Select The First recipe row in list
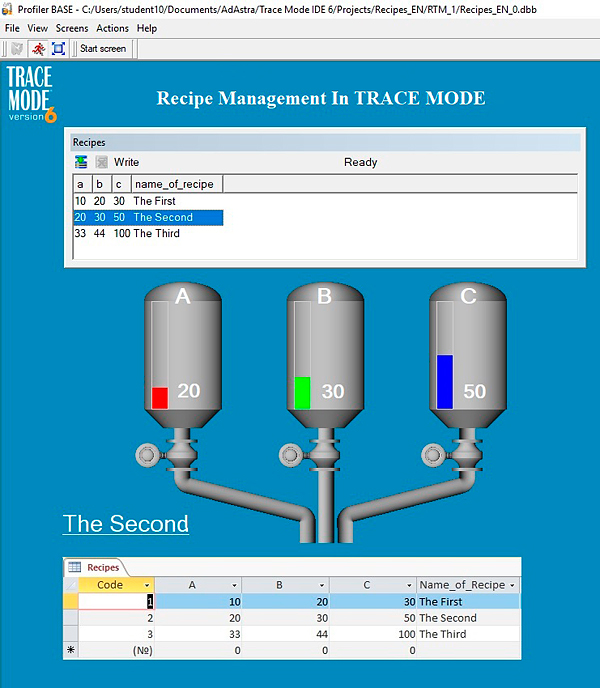Image resolution: width=600 pixels, height=688 pixels. tap(148, 201)
